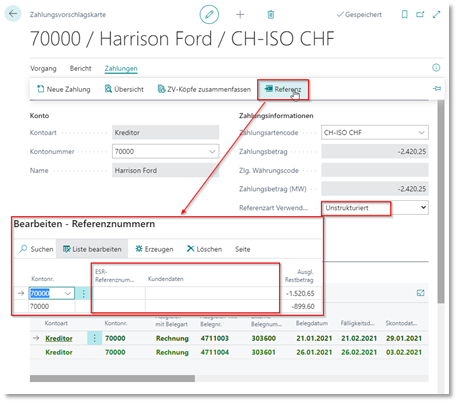The image size is (458, 403).
Task: Open the Seite menu
Action: click(242, 249)
